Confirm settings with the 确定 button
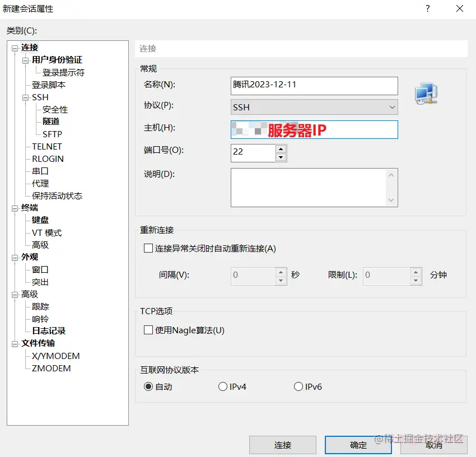This screenshot has width=476, height=457. tap(358, 445)
